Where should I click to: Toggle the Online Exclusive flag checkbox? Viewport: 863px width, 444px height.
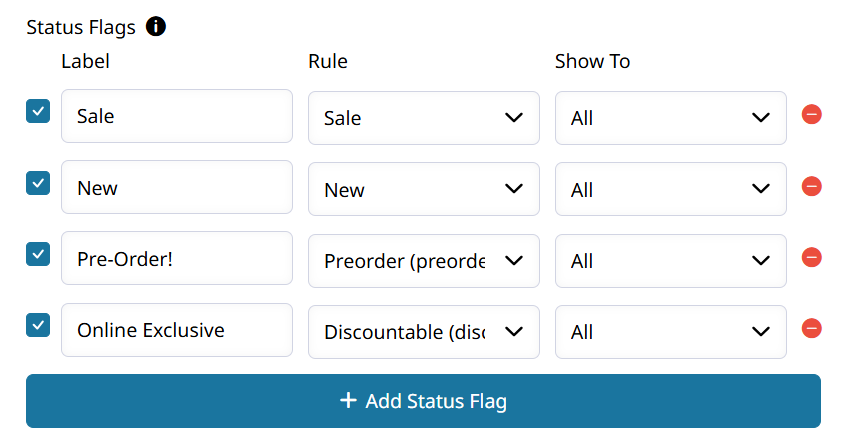tap(38, 325)
